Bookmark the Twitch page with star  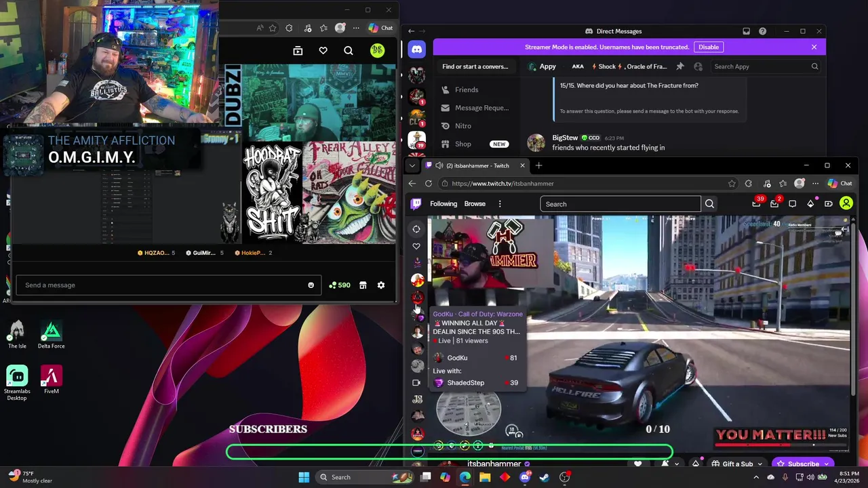[732, 184]
